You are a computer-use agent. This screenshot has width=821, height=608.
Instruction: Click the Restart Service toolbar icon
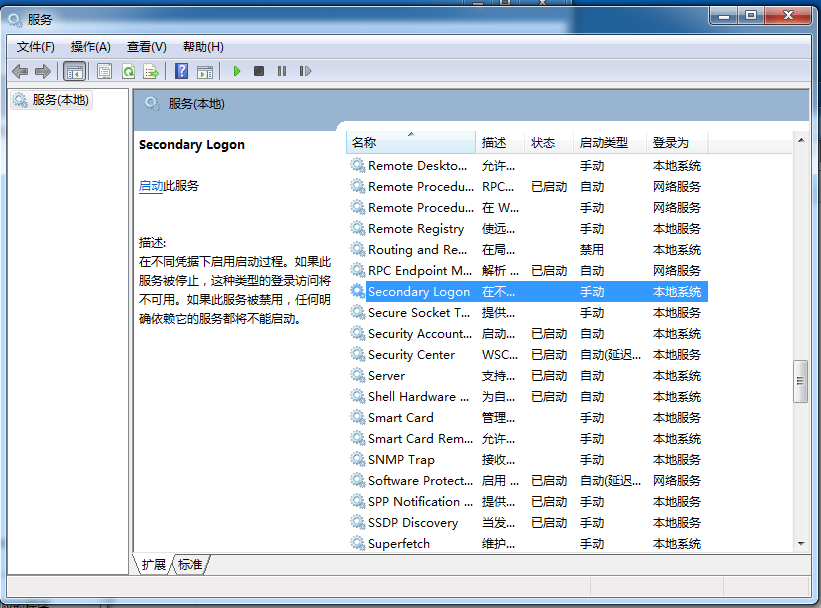pyautogui.click(x=305, y=71)
